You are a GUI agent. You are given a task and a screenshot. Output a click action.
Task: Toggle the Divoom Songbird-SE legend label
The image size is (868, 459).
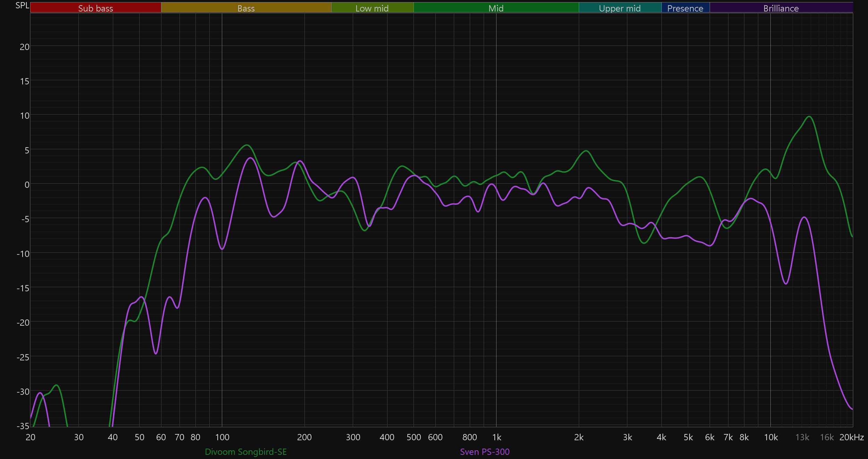click(246, 452)
